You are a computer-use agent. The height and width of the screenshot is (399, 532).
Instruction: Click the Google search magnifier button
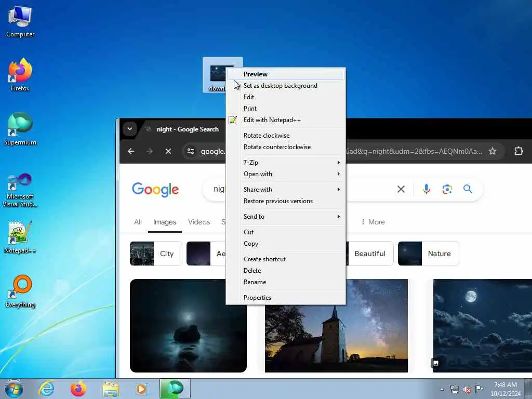pyautogui.click(x=468, y=189)
